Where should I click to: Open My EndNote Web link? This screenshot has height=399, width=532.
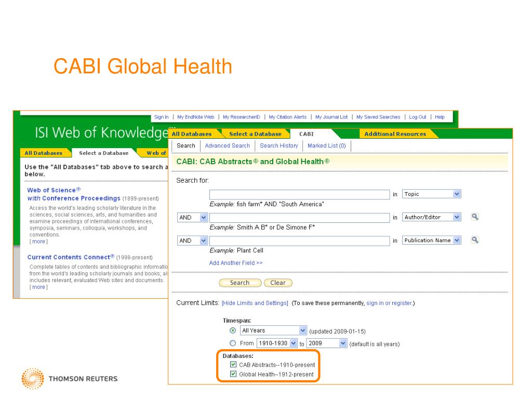pyautogui.click(x=196, y=117)
